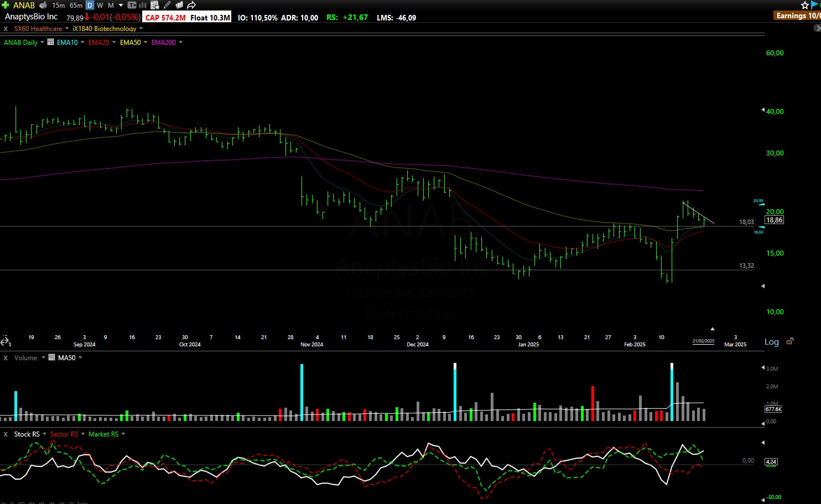This screenshot has height=504, width=821.
Task: Expand the SX60 Healthcare dropdown
Action: coord(67,29)
